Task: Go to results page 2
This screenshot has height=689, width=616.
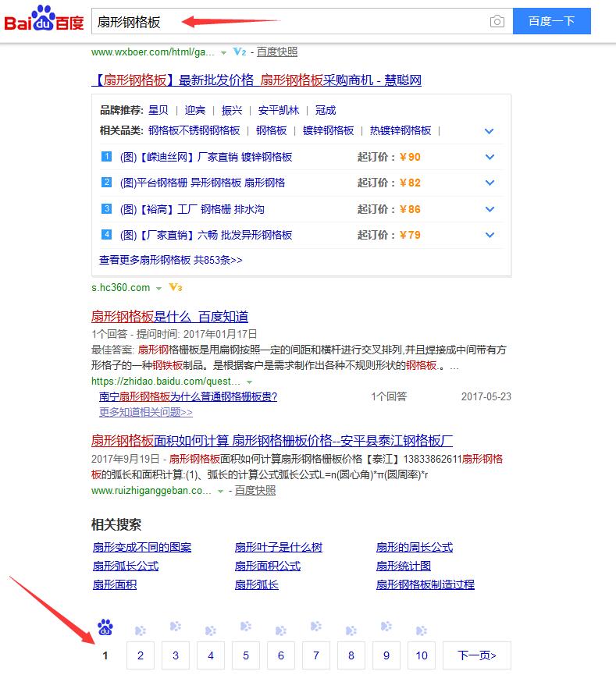Action: [x=141, y=655]
